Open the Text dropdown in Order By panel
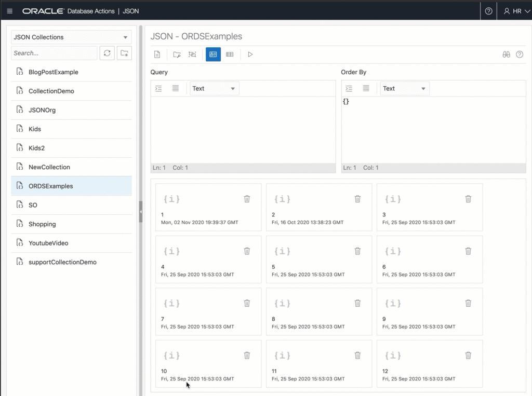Screen dimensions: 532x396 404,88
